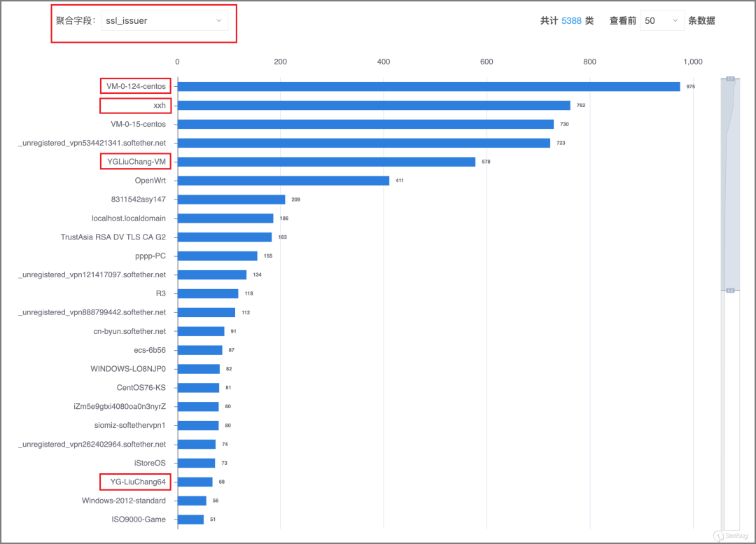
Task: Click the 5388 total categories number
Action: (x=571, y=21)
